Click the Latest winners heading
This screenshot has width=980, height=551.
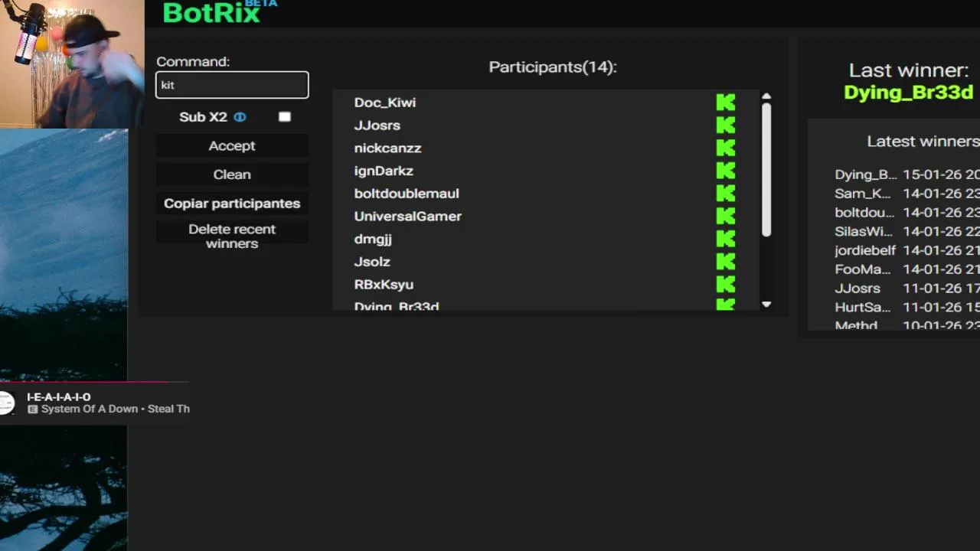point(923,141)
